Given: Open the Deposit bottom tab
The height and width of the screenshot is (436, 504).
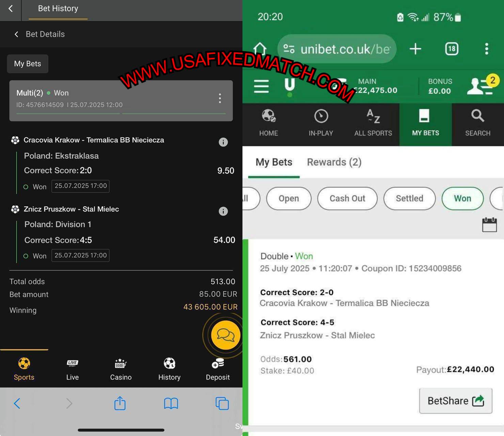Looking at the screenshot, I should pos(218,369).
